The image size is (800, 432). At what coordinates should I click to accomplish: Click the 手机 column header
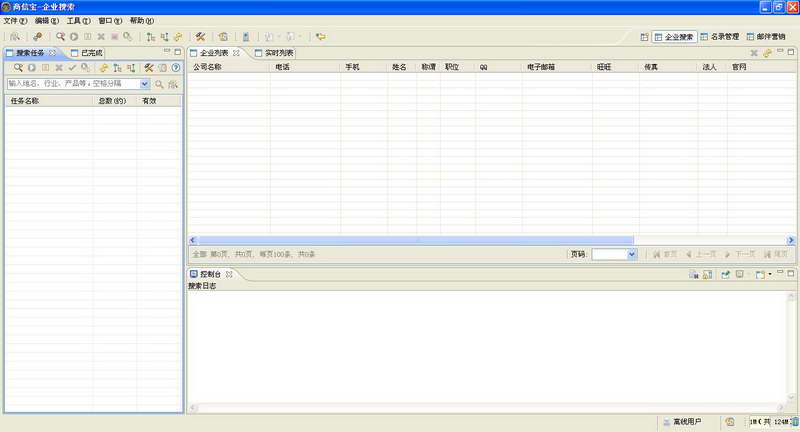pyautogui.click(x=363, y=67)
